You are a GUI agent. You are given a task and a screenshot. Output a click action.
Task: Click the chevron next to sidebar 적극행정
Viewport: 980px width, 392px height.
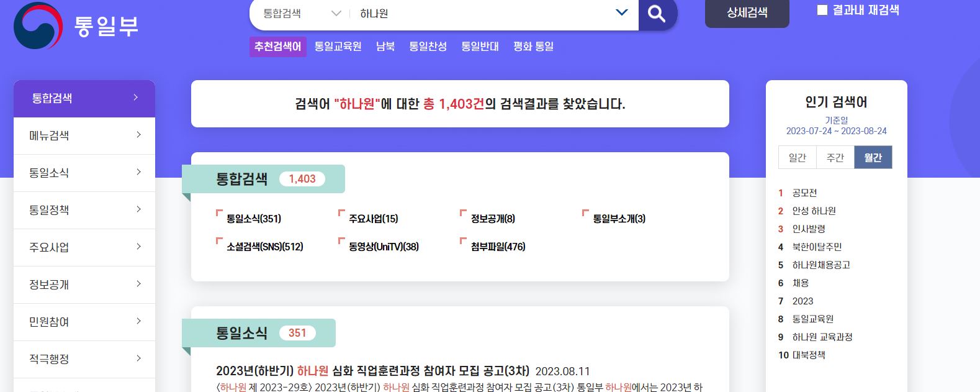click(x=138, y=358)
